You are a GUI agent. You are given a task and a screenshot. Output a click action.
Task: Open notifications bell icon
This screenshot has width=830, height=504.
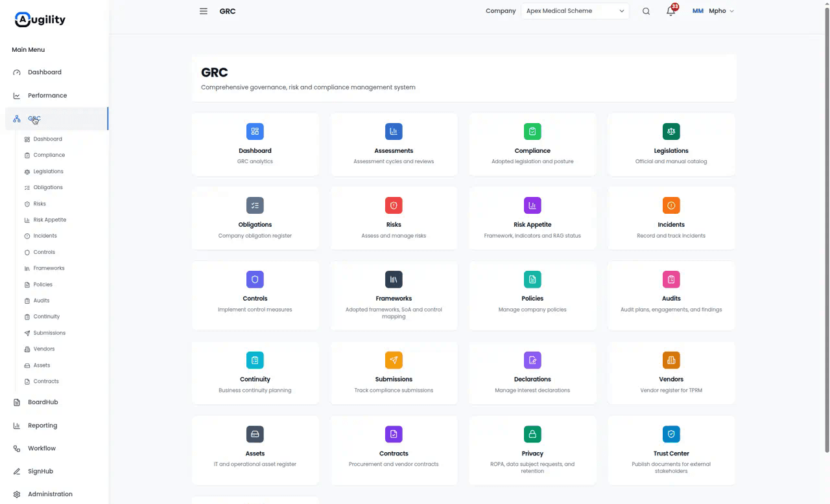pos(671,11)
